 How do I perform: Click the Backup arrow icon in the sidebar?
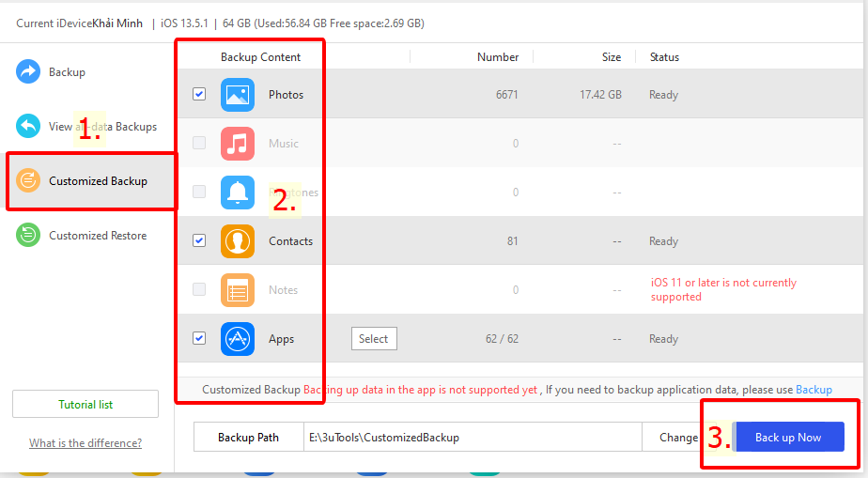(x=28, y=72)
